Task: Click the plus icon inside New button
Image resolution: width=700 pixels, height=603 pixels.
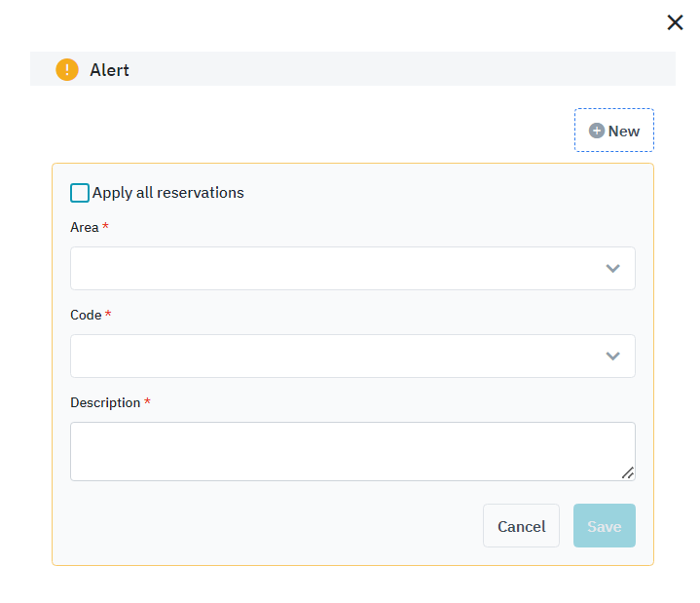Action: [597, 131]
